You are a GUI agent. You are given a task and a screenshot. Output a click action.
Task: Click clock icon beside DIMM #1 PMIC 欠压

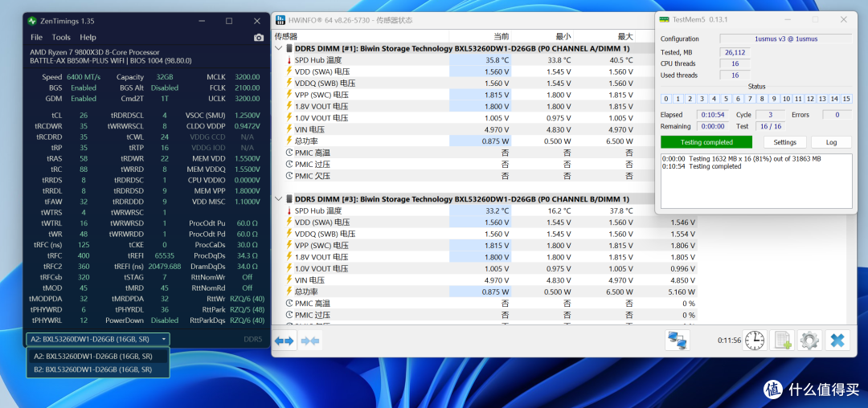click(289, 176)
